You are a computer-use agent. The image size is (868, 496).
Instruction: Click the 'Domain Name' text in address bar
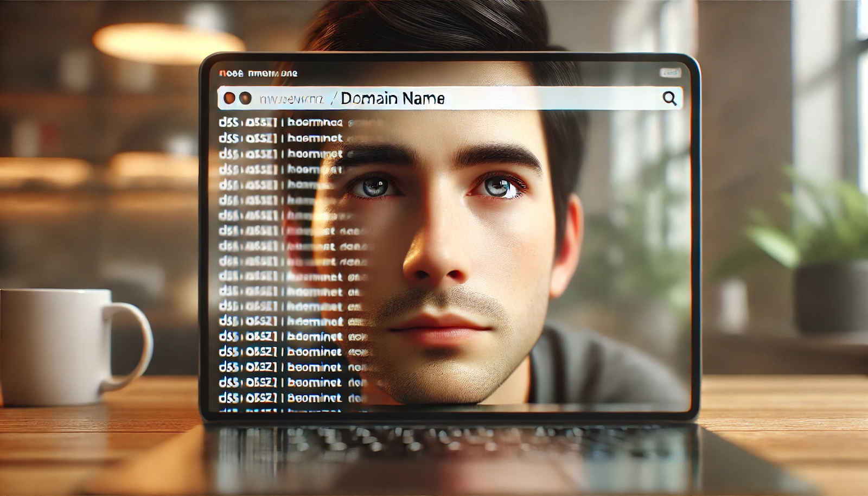point(393,98)
